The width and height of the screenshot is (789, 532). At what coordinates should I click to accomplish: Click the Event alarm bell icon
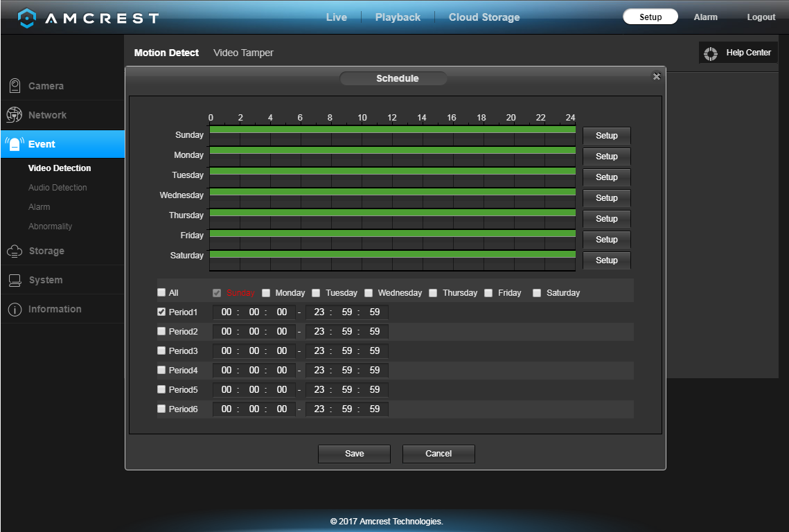click(x=15, y=145)
